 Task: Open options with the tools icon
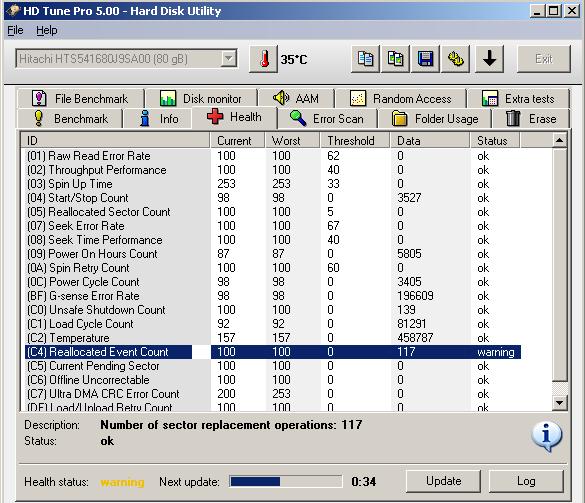coord(456,59)
